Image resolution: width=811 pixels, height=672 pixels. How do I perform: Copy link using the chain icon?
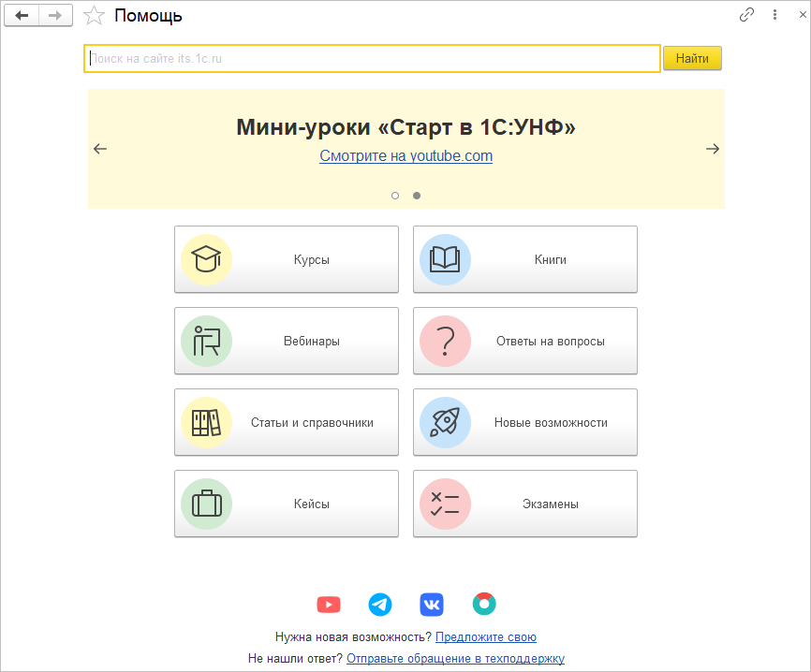(x=746, y=14)
